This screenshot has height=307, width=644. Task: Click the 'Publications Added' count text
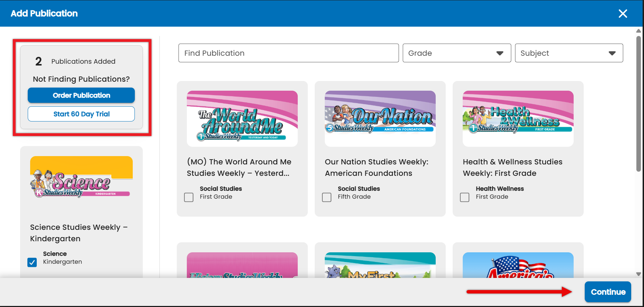pos(83,61)
